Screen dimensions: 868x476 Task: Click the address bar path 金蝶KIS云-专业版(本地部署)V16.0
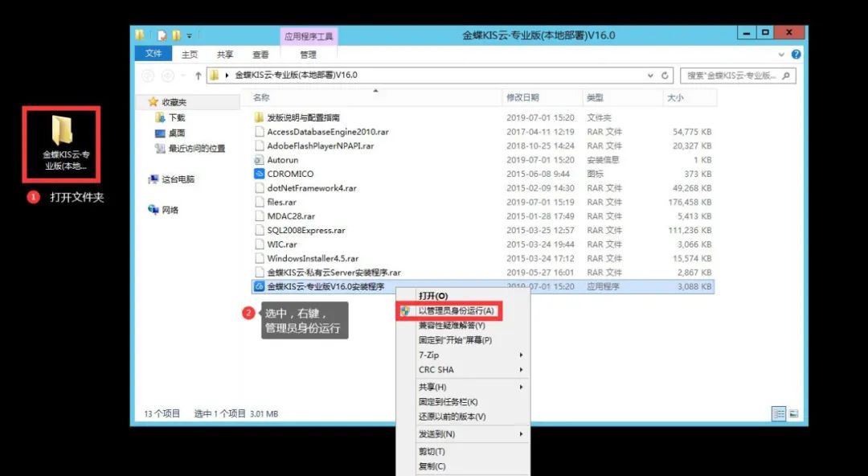pos(296,75)
